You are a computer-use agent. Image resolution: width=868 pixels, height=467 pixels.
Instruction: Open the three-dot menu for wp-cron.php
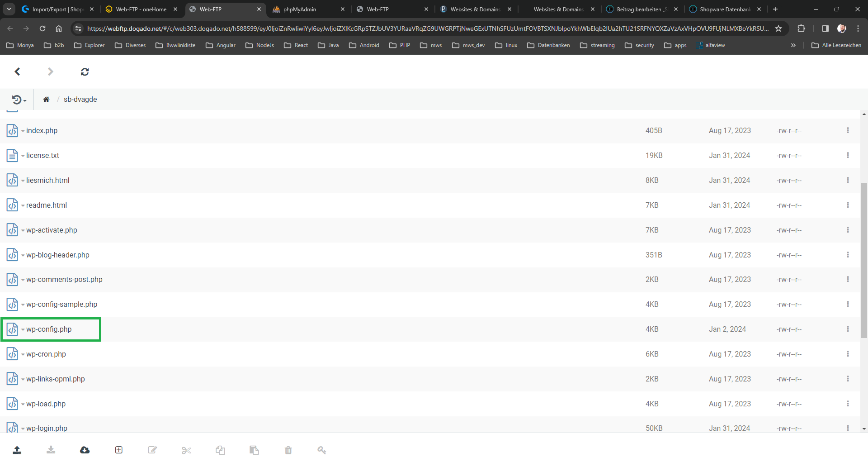848,354
